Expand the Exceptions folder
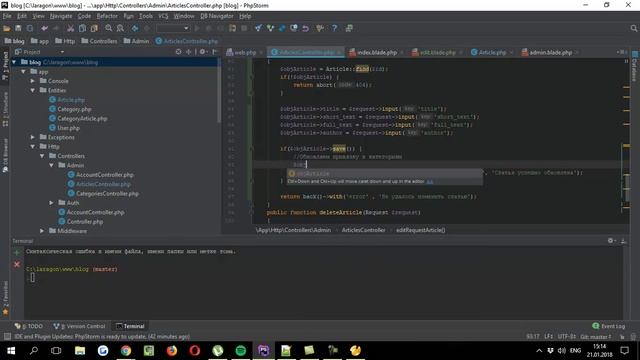640x360 pixels. [33, 137]
